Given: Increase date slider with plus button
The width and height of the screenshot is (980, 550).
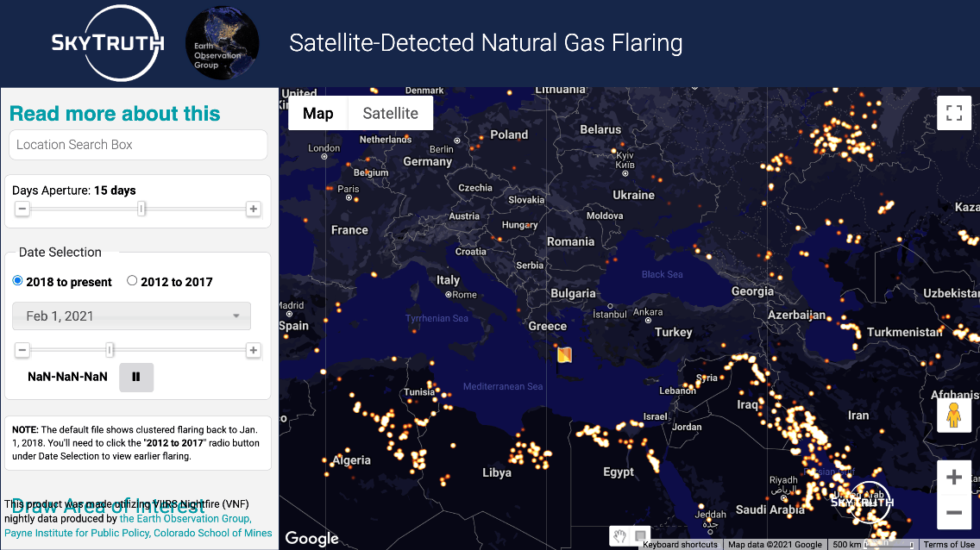Looking at the screenshot, I should click(253, 350).
